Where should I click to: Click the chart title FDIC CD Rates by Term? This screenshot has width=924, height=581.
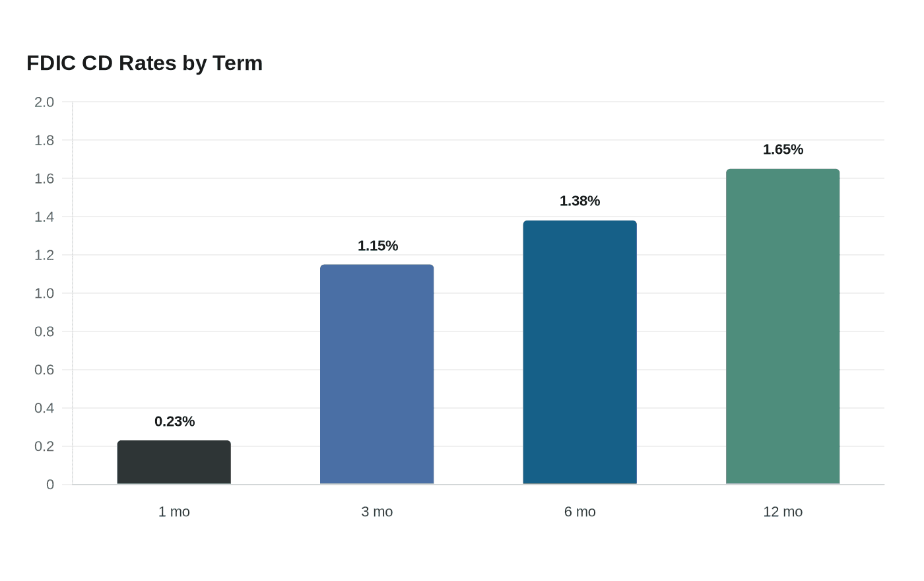pos(145,63)
